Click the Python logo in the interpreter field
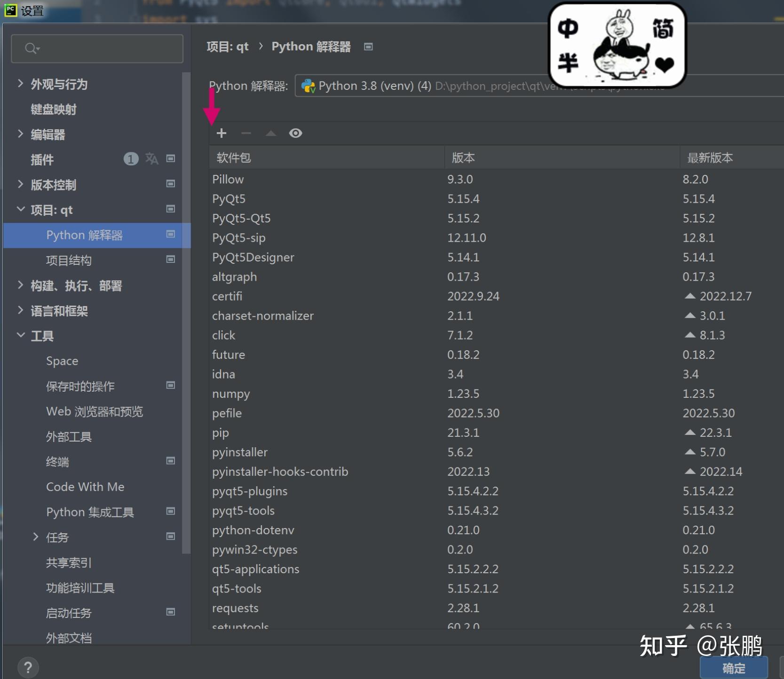Image resolution: width=784 pixels, height=679 pixels. (x=308, y=86)
